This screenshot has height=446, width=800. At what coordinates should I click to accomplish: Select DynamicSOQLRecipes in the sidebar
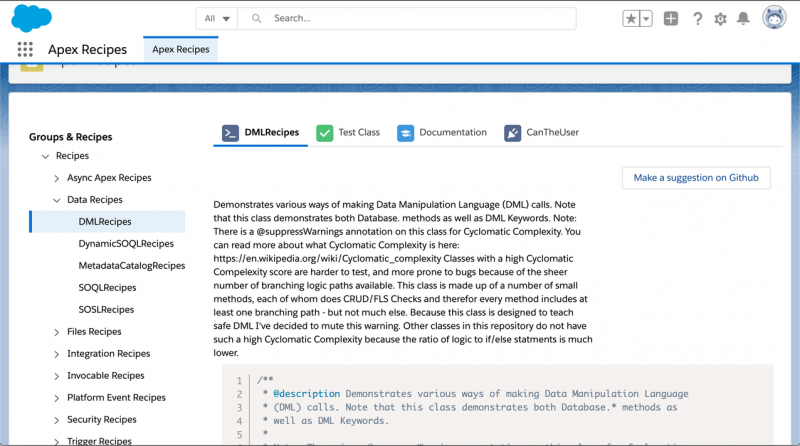tap(126, 244)
